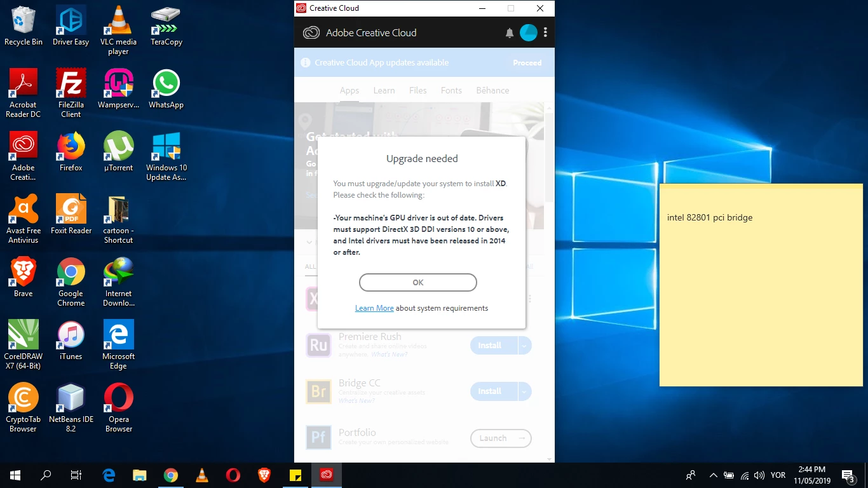This screenshot has width=868, height=488.
Task: Open Bridge CC What's New link
Action: pos(356,401)
